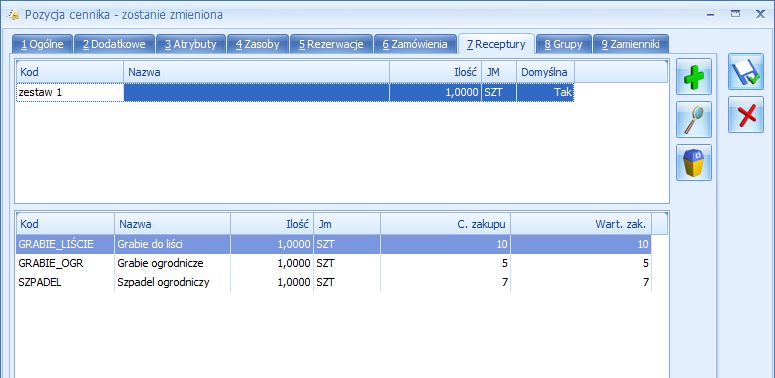The width and height of the screenshot is (775, 378).
Task: Open recipe details with the magnifier icon
Action: coord(693,120)
